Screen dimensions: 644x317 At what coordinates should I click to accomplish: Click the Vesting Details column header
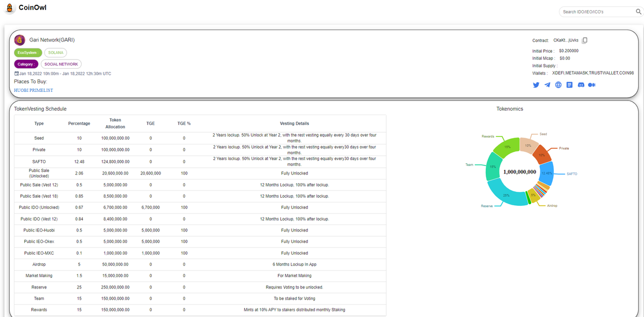coord(294,124)
